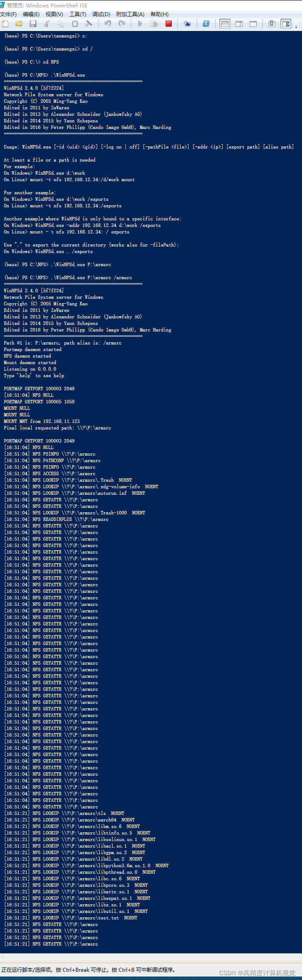This screenshot has height=980, width=302.
Task: Save the current script
Action: click(x=33, y=24)
